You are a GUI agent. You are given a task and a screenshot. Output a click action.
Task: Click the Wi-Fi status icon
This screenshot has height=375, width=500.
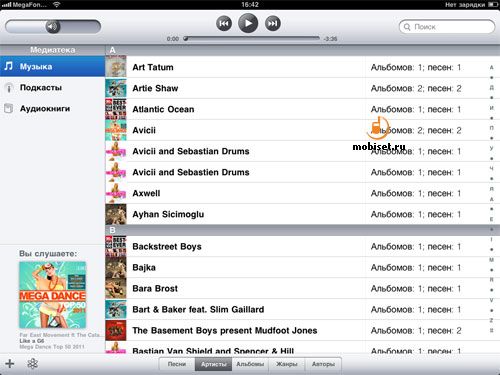click(57, 4)
